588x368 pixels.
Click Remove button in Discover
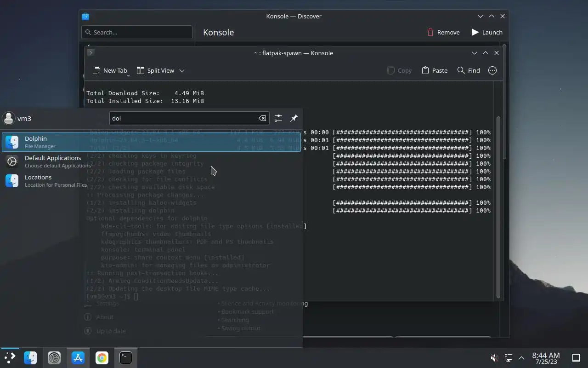point(443,32)
